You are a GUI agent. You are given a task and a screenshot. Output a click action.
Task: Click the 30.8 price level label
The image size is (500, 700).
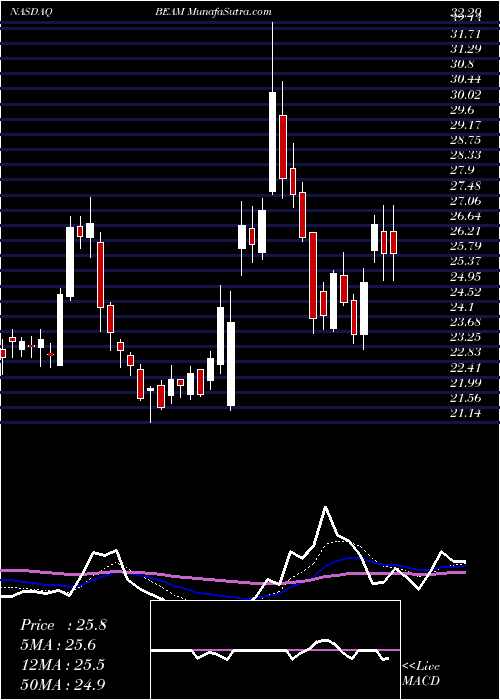tap(462, 64)
